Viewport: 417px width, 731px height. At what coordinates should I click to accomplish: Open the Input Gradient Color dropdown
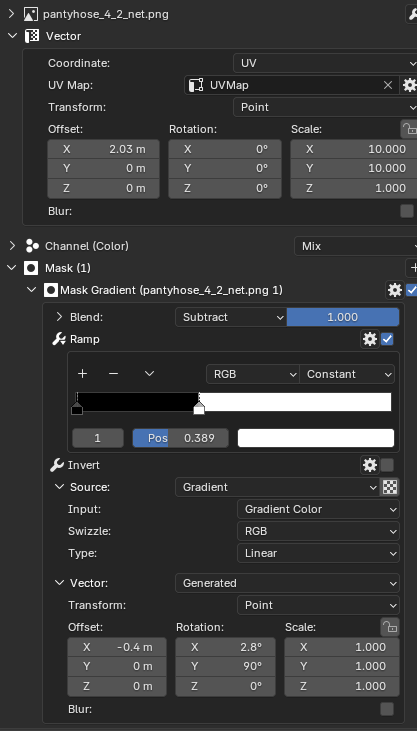pos(318,509)
